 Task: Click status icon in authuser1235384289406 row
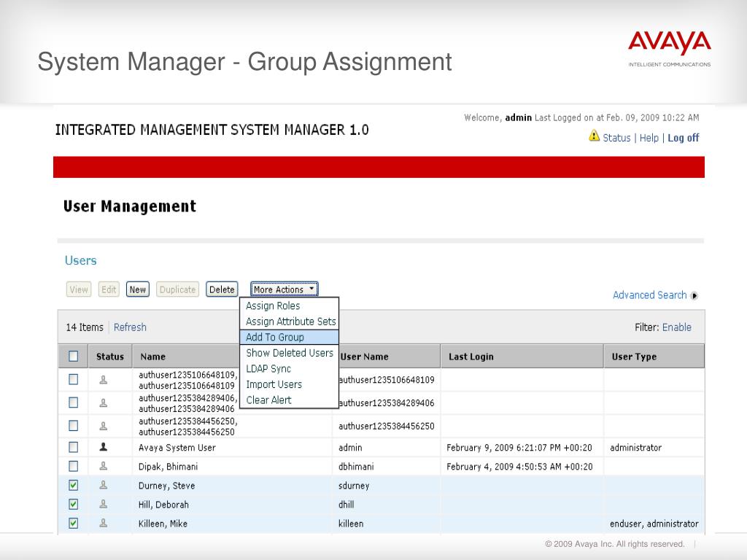(103, 402)
